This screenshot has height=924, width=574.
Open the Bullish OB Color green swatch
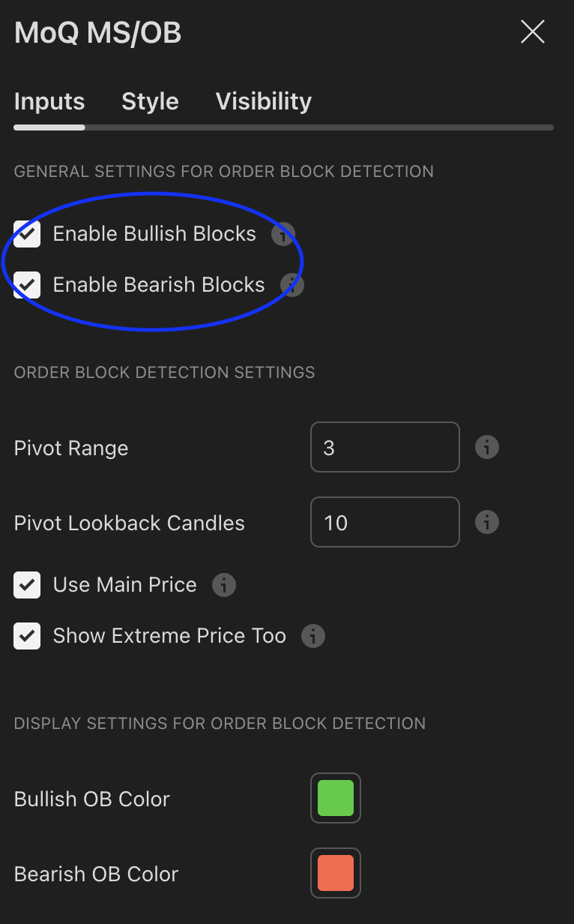click(336, 798)
